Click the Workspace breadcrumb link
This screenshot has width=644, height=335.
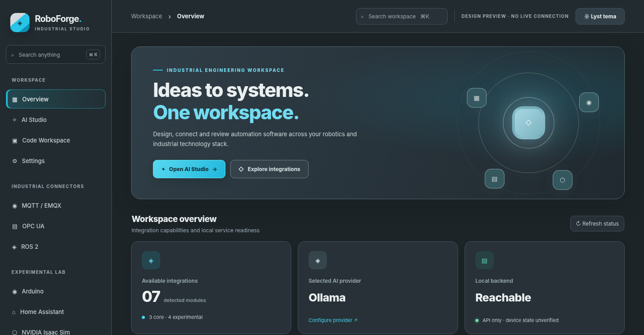[x=147, y=16]
